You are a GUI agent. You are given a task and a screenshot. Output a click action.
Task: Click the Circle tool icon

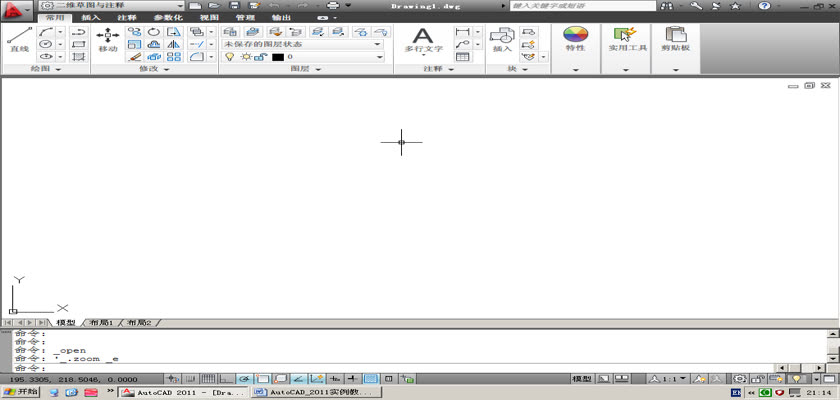pyautogui.click(x=46, y=44)
